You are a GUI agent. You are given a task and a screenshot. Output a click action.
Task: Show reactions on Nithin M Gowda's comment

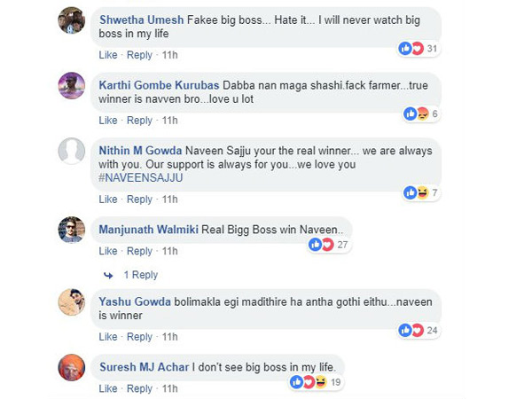[419, 192]
